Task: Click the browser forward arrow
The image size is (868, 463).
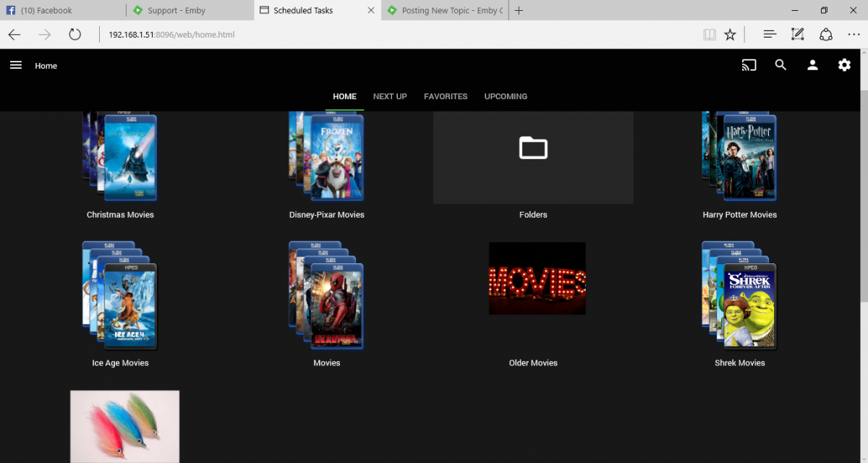Action: pos(45,34)
